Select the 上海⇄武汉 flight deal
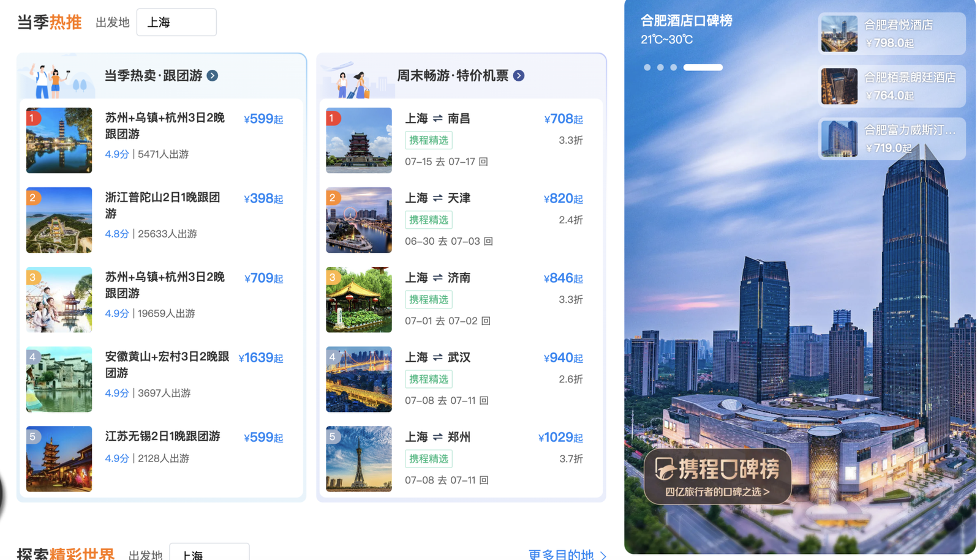Viewport: 980px width, 560px height. [x=438, y=357]
